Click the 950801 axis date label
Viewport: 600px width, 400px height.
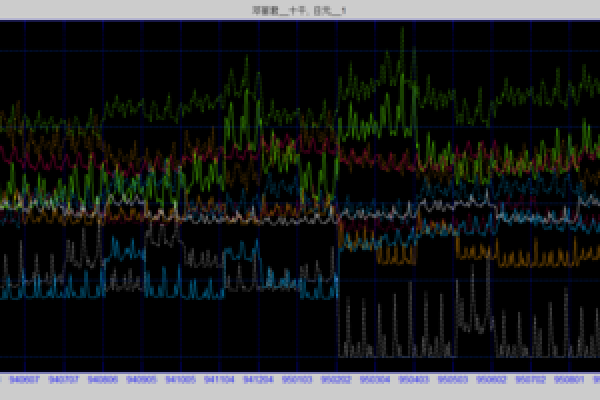(568, 380)
